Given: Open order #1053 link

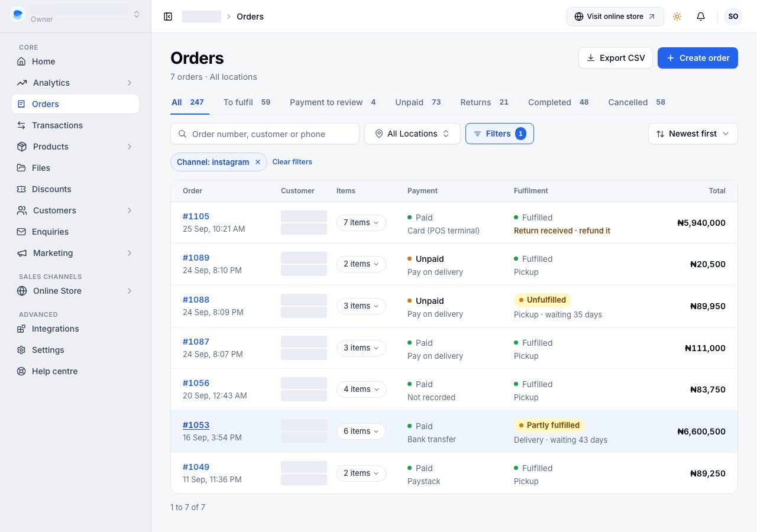Looking at the screenshot, I should 196,425.
